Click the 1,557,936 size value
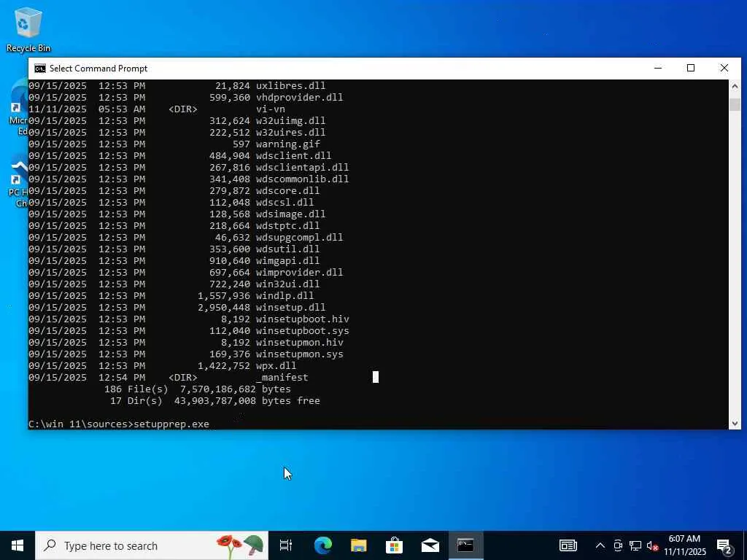 tap(223, 296)
